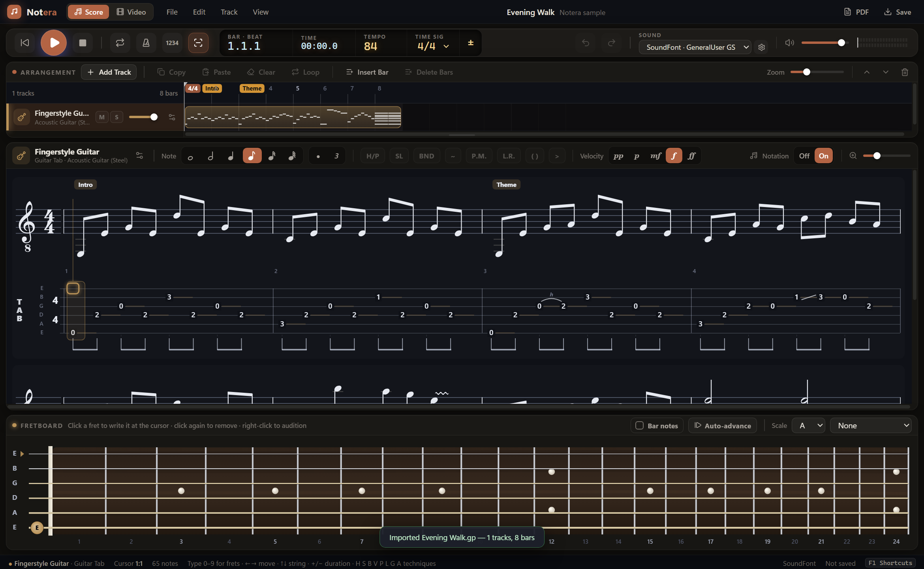Move track up with chevron arrow

click(x=867, y=72)
